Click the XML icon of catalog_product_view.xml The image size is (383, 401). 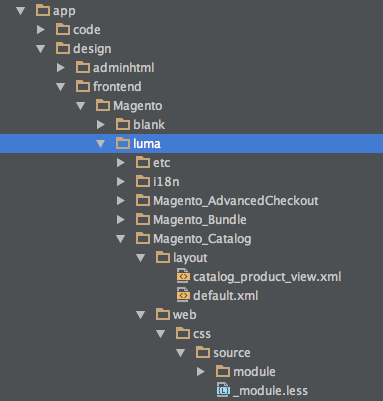[183, 276]
